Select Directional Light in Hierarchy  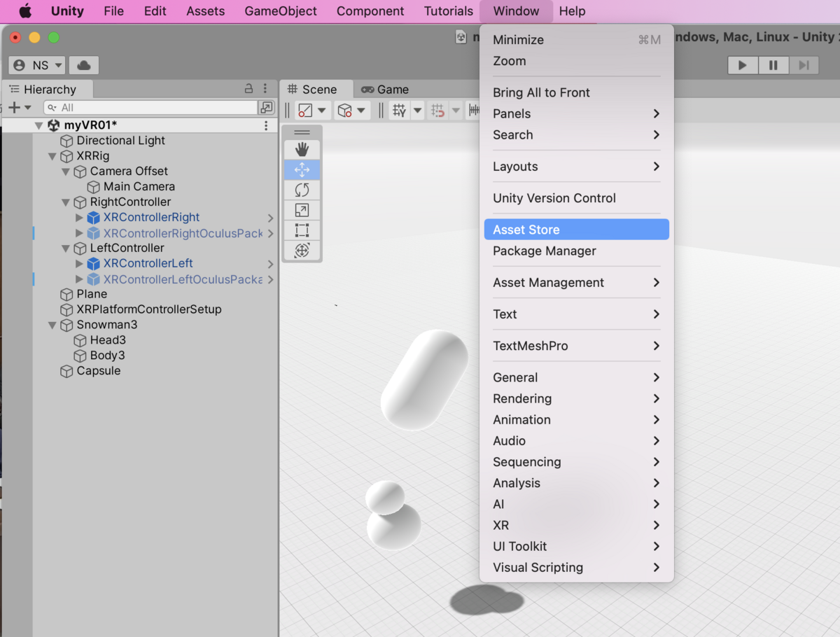120,141
